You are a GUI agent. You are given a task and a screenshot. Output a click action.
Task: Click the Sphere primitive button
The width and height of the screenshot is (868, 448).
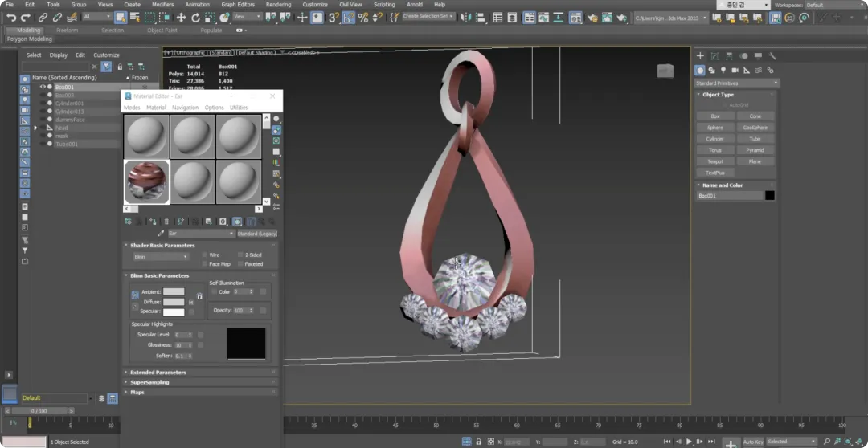tap(715, 128)
